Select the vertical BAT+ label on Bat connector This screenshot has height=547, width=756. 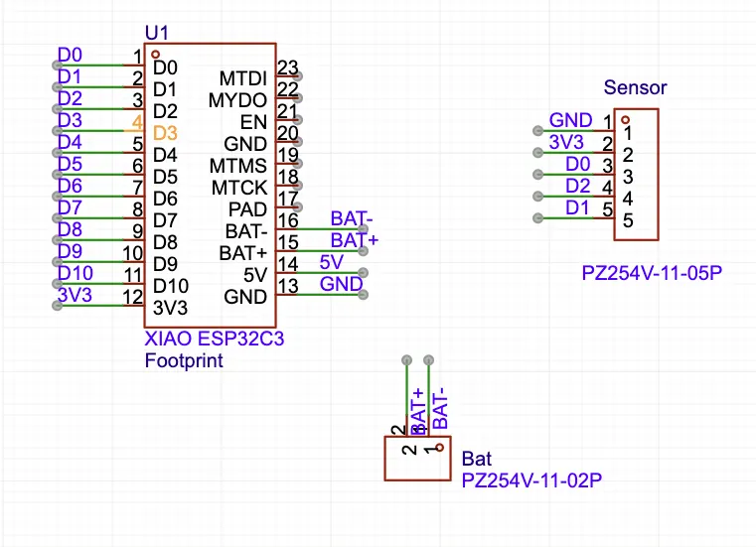(x=417, y=411)
